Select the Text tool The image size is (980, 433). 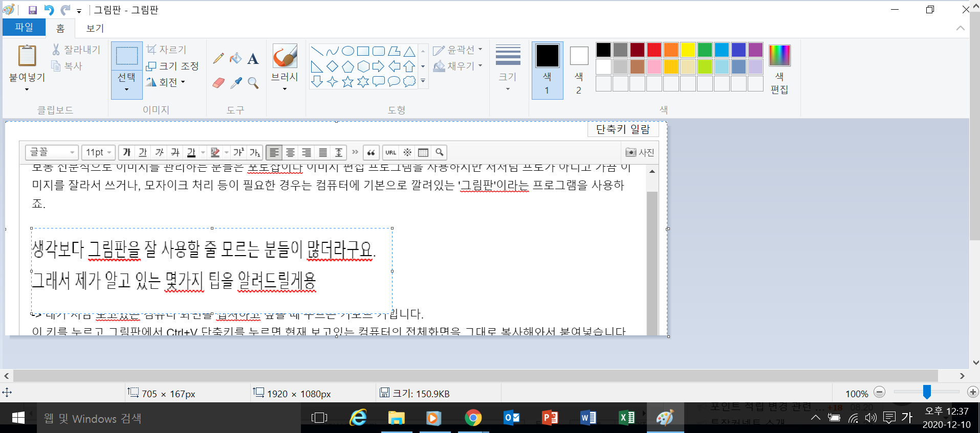click(x=253, y=59)
